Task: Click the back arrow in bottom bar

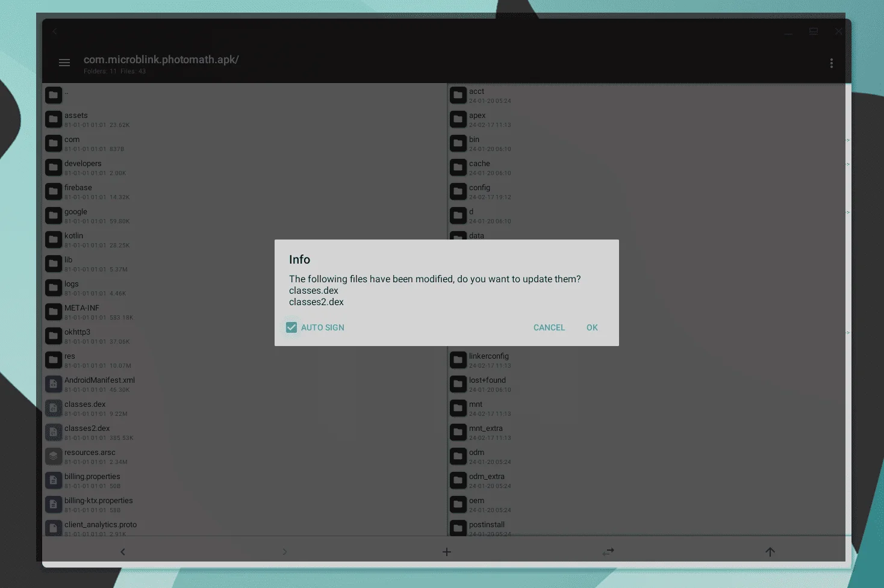Action: point(123,552)
